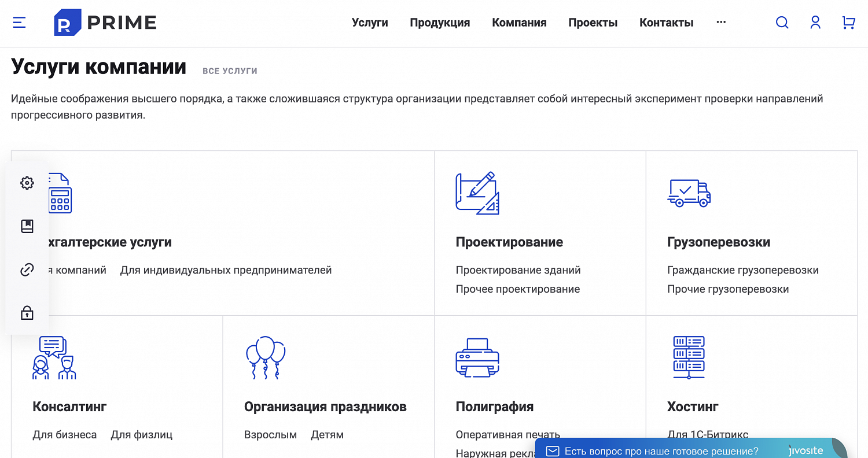This screenshot has width=868, height=458.
Task: Open the Грузоперевозки heading link
Action: (x=719, y=242)
